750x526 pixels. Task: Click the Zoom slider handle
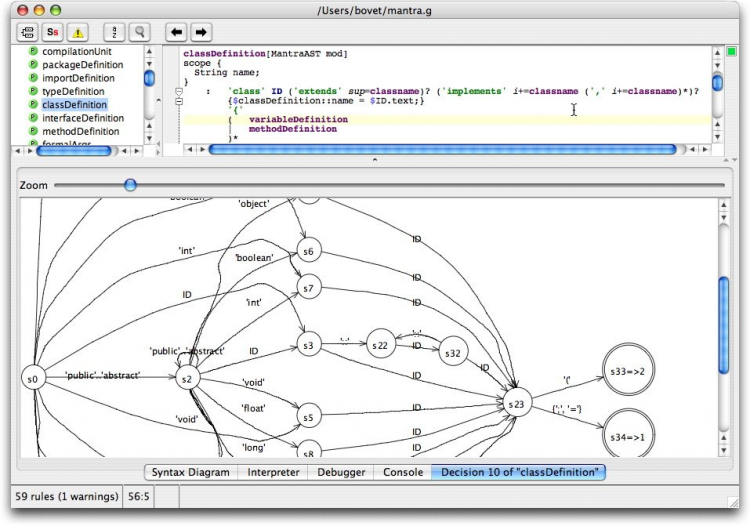click(x=130, y=185)
